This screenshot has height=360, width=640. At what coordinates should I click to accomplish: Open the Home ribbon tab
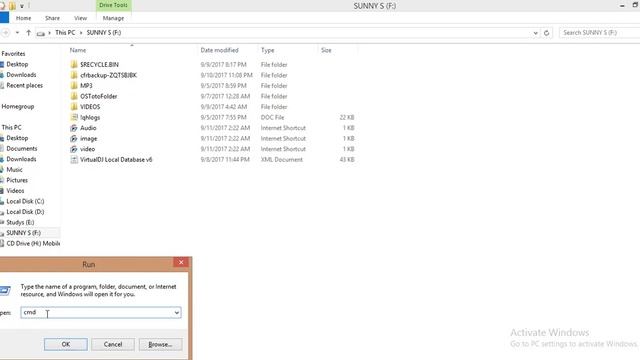23,18
